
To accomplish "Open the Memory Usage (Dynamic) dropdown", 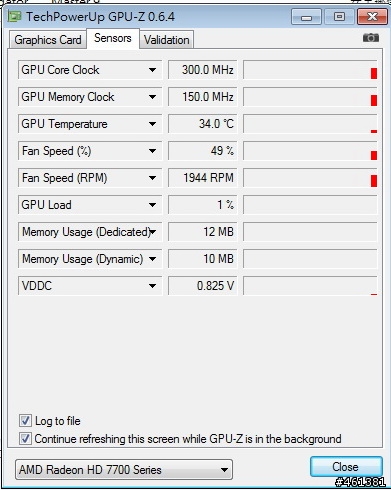I will (x=152, y=259).
